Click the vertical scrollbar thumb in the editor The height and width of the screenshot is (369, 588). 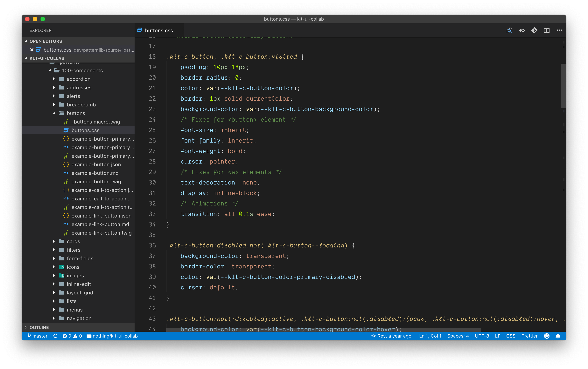point(563,85)
